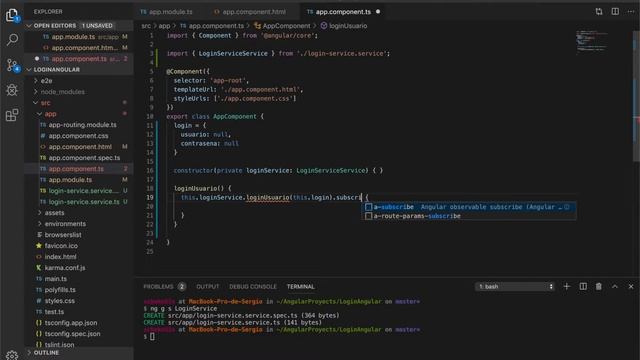Viewport: 640px width, 360px height.
Task: Split the terminal panel
Action: [583, 287]
